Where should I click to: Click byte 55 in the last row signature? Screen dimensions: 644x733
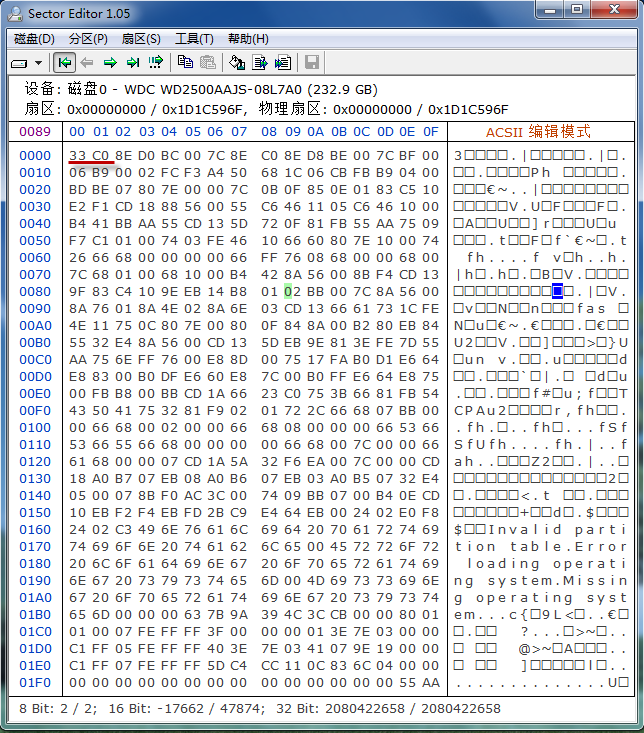(408, 683)
